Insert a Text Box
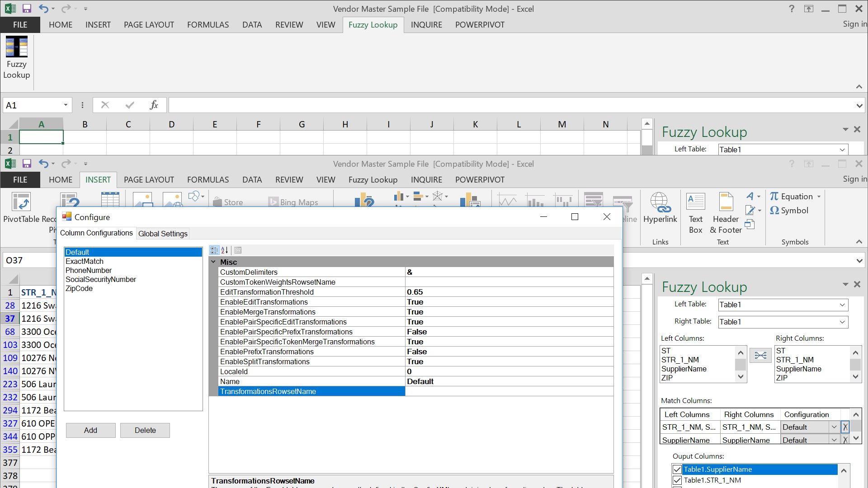The image size is (868, 488). 695,202
